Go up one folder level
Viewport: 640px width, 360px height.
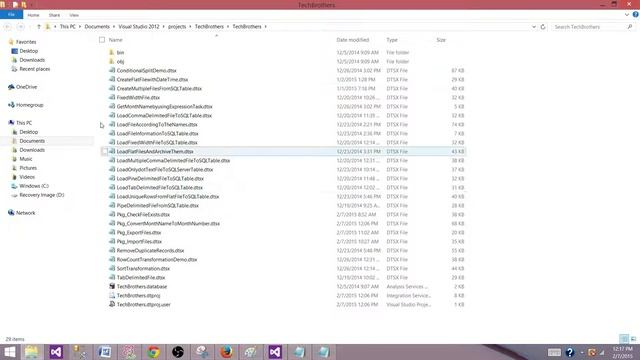39,27
